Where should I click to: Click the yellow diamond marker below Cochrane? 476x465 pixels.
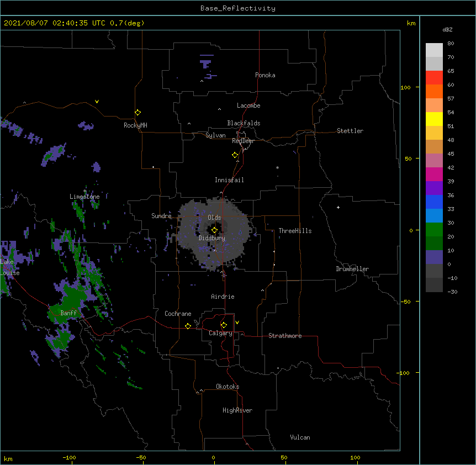tap(188, 326)
